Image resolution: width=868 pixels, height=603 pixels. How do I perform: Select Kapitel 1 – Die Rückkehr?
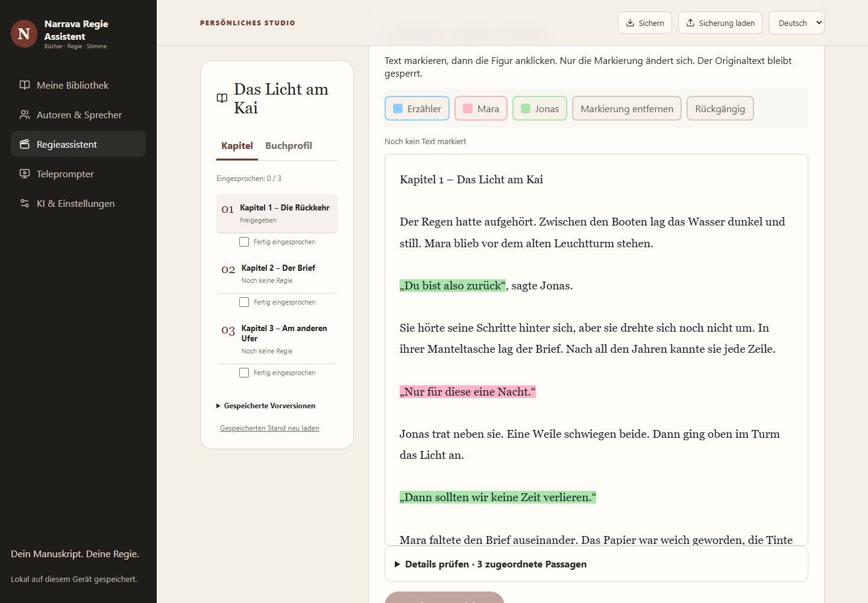point(277,213)
